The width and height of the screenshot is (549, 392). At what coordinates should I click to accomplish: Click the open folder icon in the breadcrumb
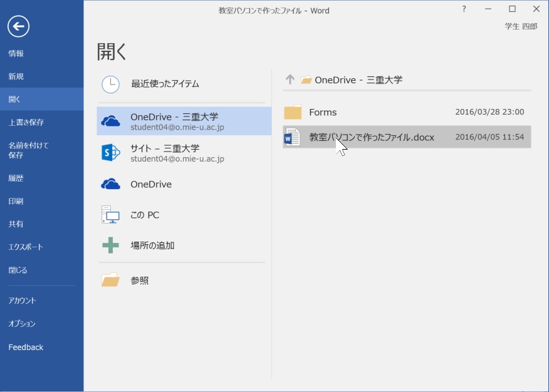[306, 80]
